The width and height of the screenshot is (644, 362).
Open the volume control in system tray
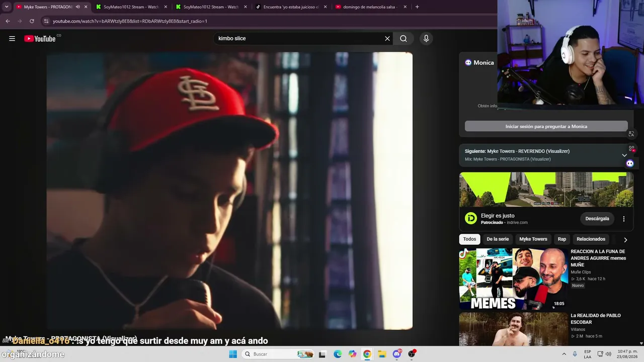click(x=608, y=354)
